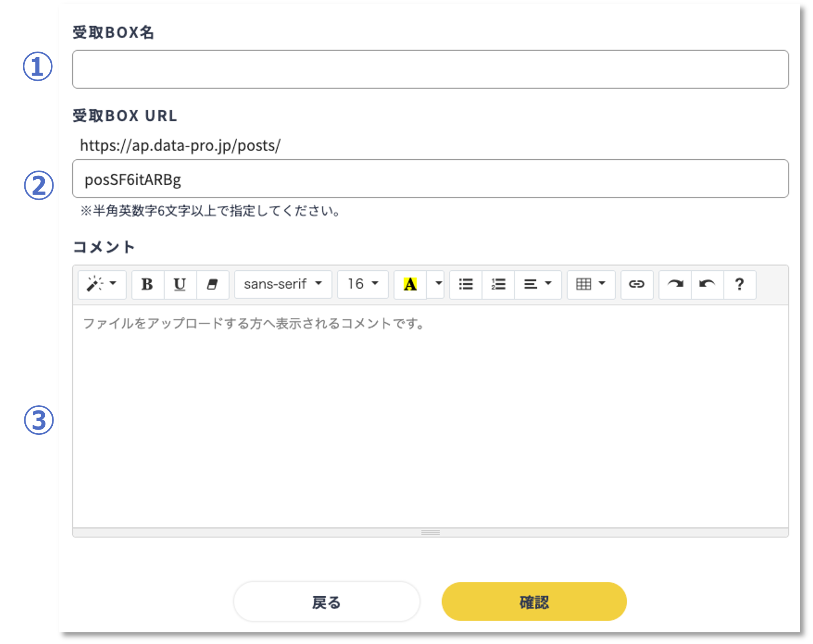
Task: Expand the text color options arrow
Action: tap(438, 284)
